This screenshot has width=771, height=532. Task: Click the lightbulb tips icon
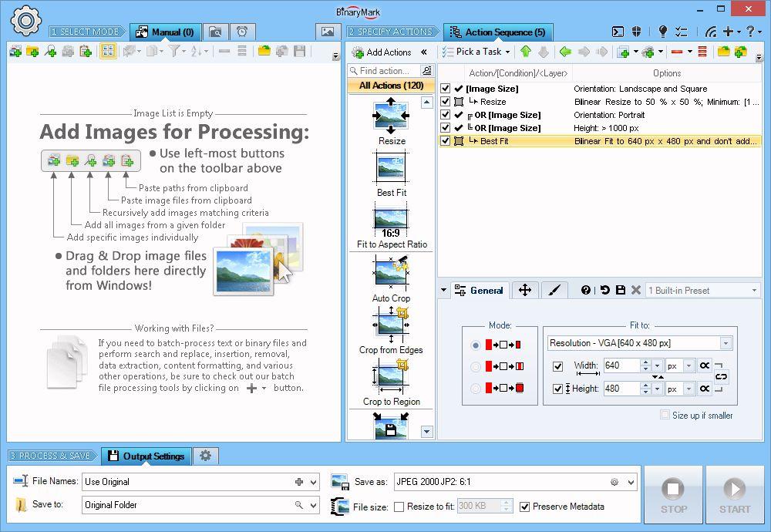click(x=662, y=32)
